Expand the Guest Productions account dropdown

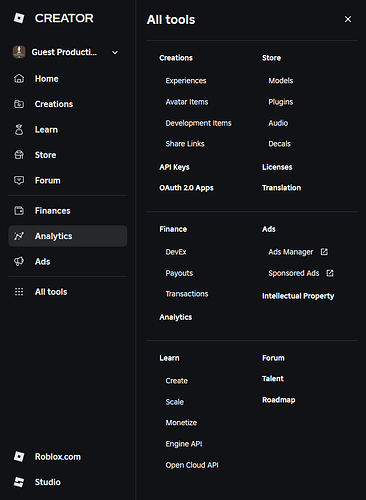coord(115,52)
